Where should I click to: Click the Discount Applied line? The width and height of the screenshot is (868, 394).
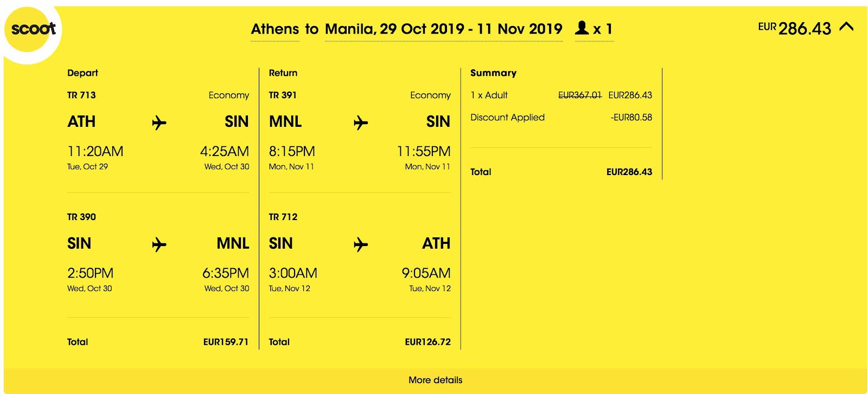pos(561,117)
